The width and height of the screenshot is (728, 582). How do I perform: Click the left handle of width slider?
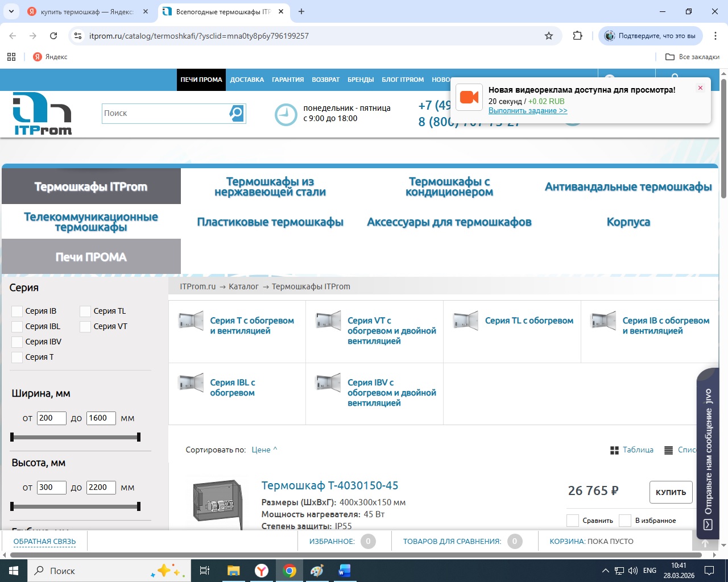tap(12, 437)
